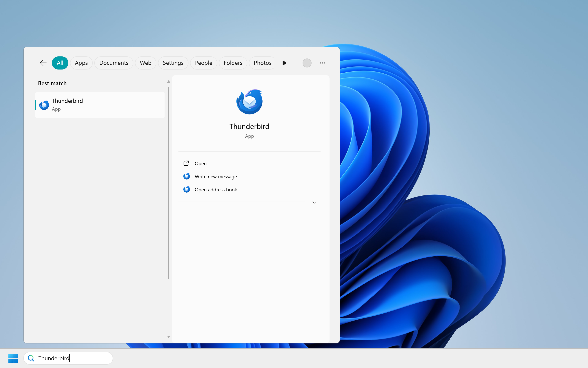Viewport: 588px width, 368px height.
Task: Open Thunderbird via the Open action
Action: click(249, 163)
